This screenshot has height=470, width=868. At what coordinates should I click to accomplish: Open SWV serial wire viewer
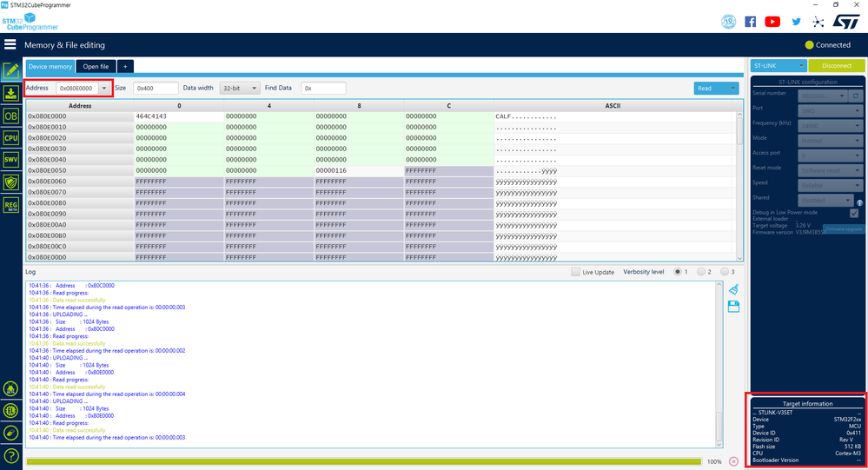[11, 160]
